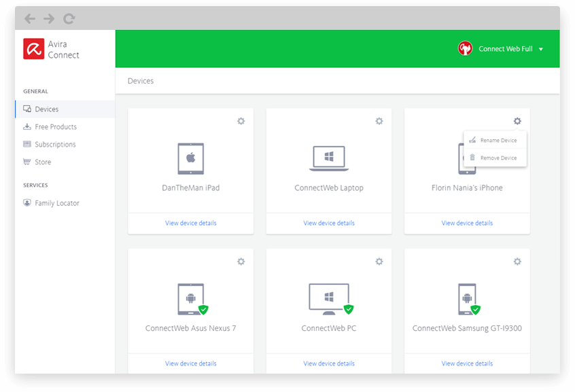Click the green protection shield on ConnectWeb PC

pyautogui.click(x=348, y=308)
